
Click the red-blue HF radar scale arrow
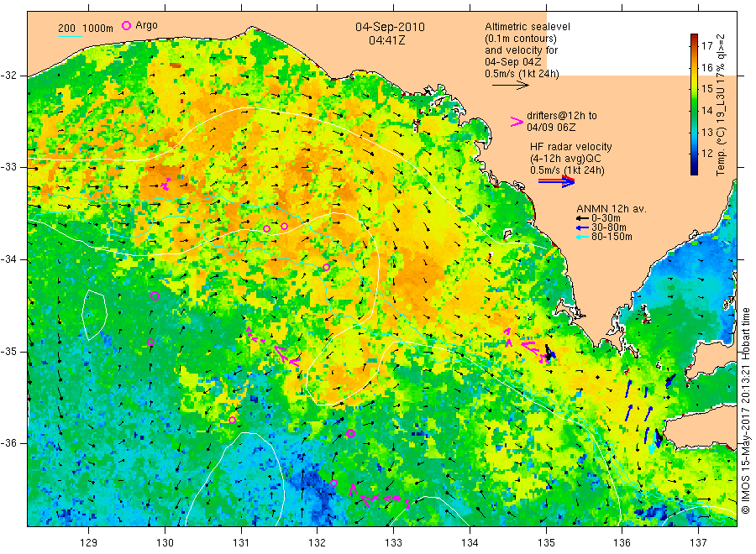coord(556,181)
